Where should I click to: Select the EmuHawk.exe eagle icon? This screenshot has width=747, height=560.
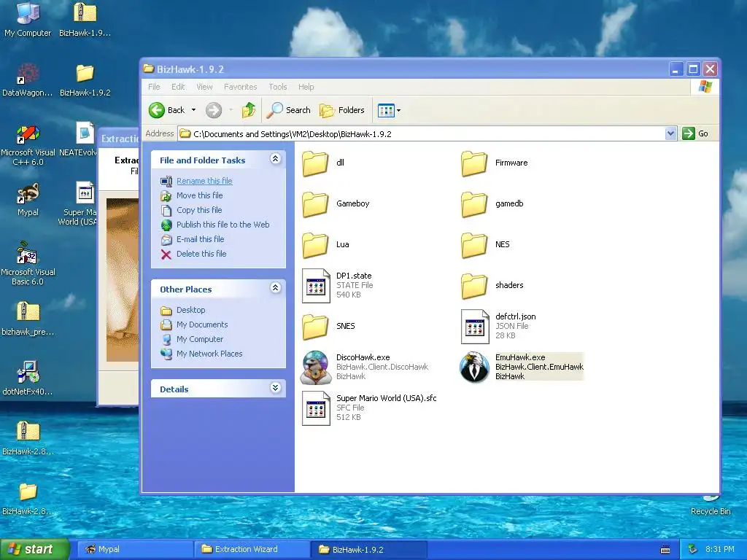pos(474,367)
